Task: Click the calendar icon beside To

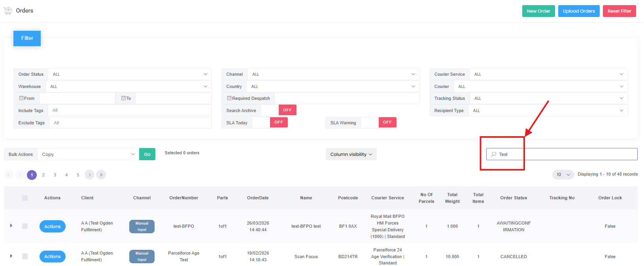Action: click(x=123, y=98)
